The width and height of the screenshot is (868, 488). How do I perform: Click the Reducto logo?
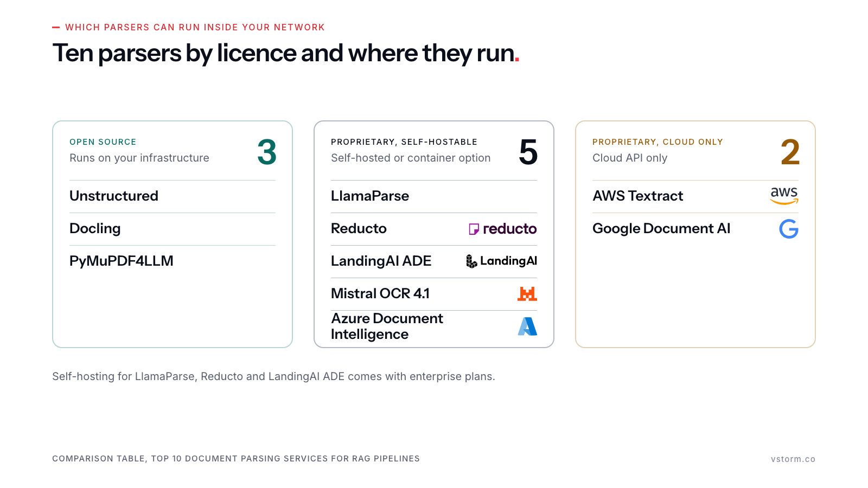pos(503,229)
